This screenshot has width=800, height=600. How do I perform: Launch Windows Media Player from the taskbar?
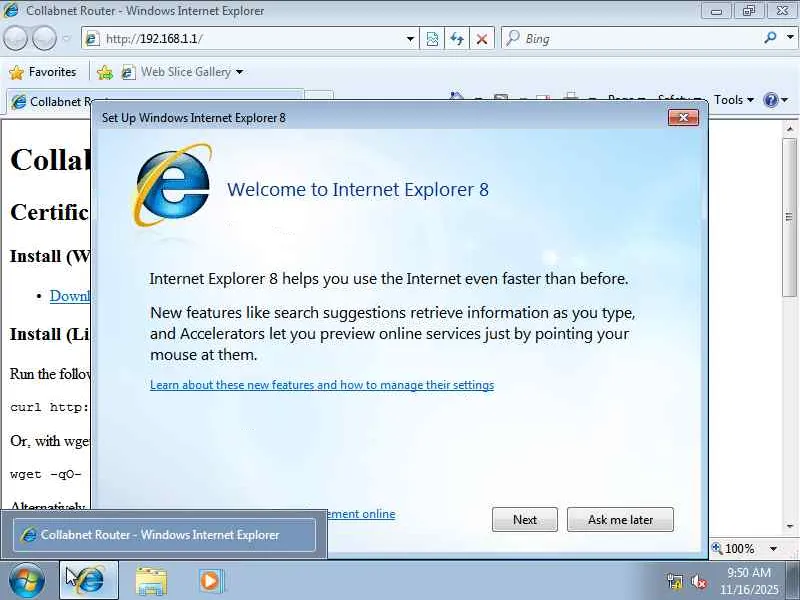click(210, 581)
